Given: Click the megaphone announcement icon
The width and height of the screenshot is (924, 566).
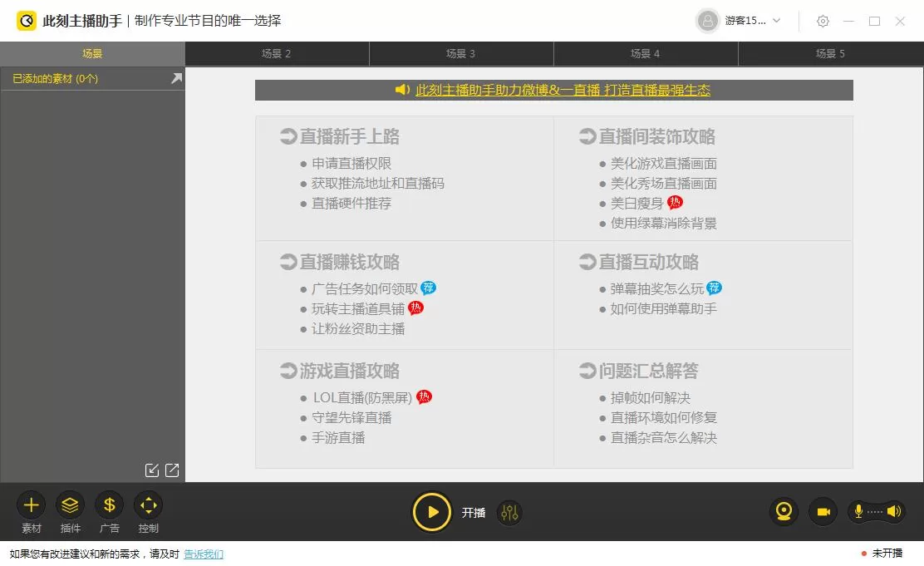Looking at the screenshot, I should coord(402,90).
